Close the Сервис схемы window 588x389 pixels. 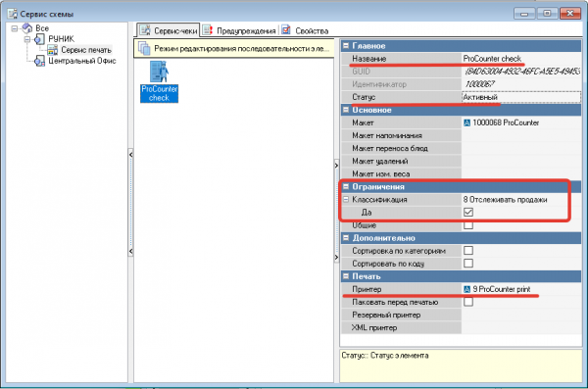point(570,14)
